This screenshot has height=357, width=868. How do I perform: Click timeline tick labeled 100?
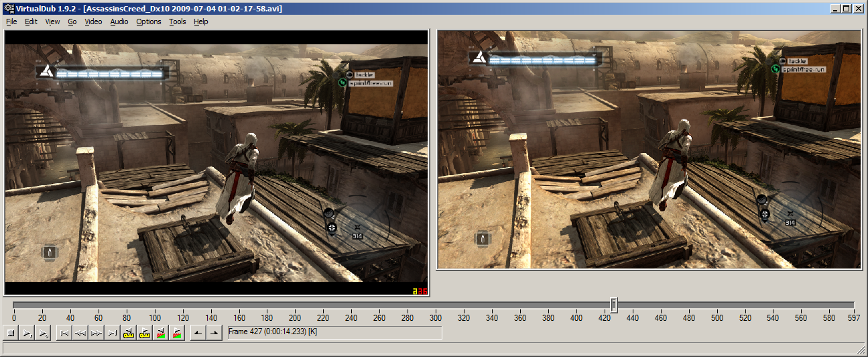click(154, 317)
